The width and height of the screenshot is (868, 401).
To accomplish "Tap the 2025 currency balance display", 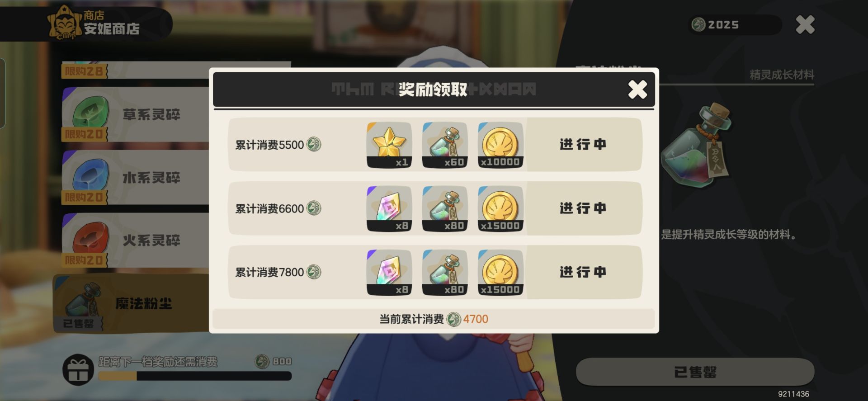I will pos(735,24).
